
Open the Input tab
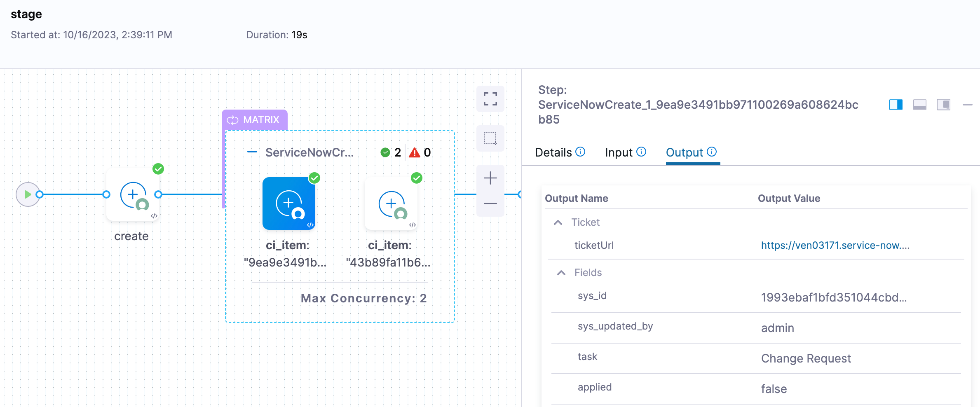click(x=618, y=152)
